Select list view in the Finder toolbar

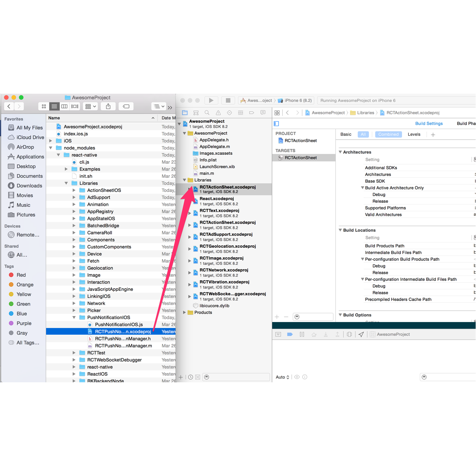(54, 106)
